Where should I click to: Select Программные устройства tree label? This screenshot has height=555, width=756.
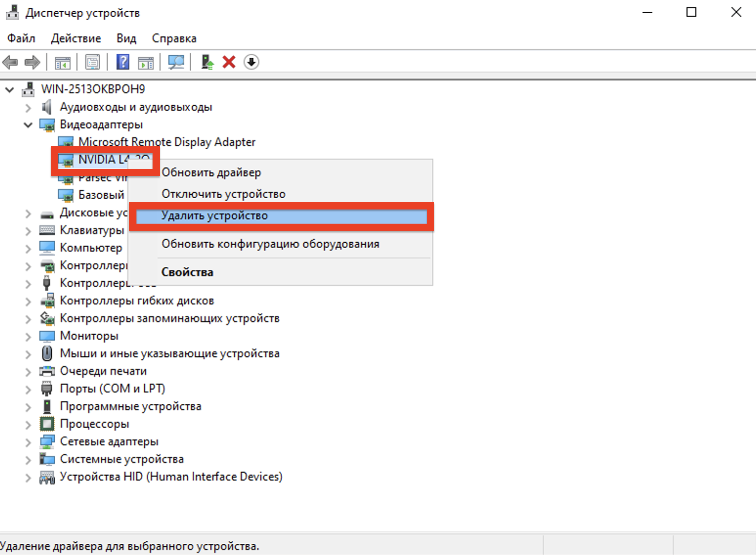pos(131,406)
